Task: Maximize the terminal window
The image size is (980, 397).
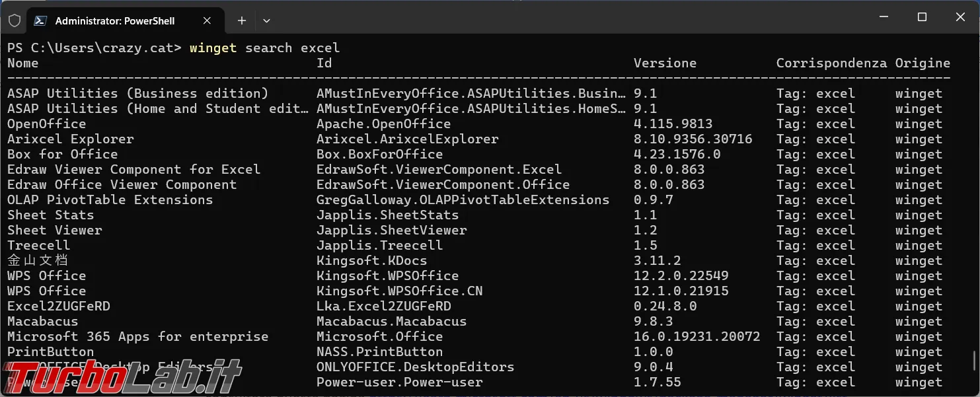Action: pyautogui.click(x=922, y=17)
